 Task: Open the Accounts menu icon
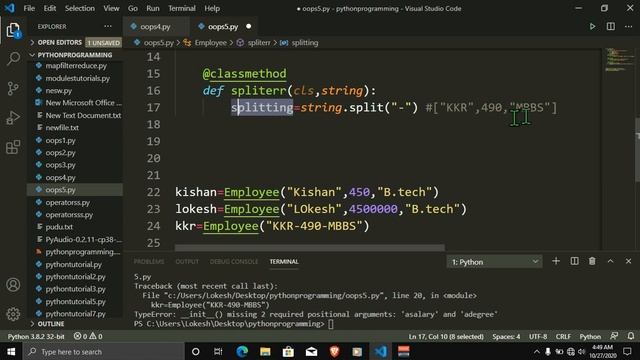13,284
